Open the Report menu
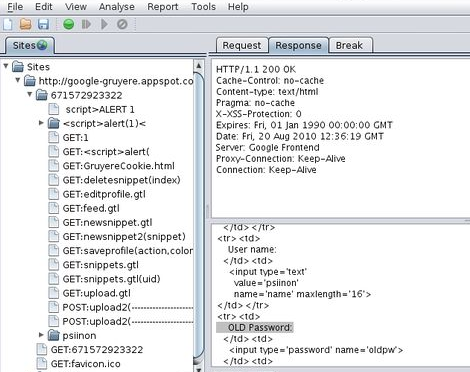Image resolution: width=470 pixels, height=372 pixels. tap(163, 7)
